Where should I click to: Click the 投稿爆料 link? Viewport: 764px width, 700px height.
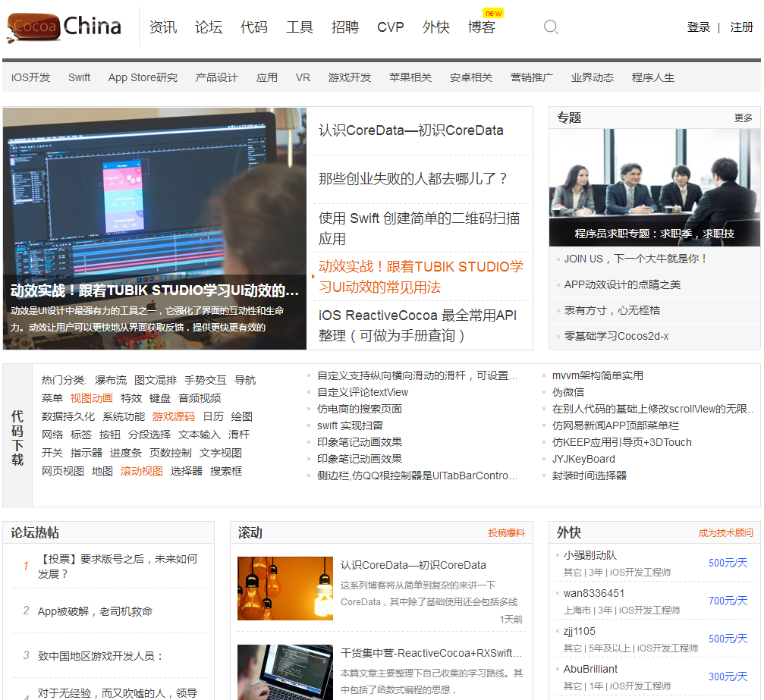(506, 533)
